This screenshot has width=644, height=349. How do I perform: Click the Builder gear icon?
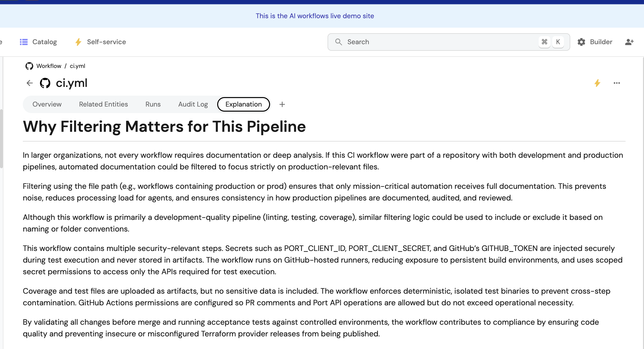coord(581,42)
